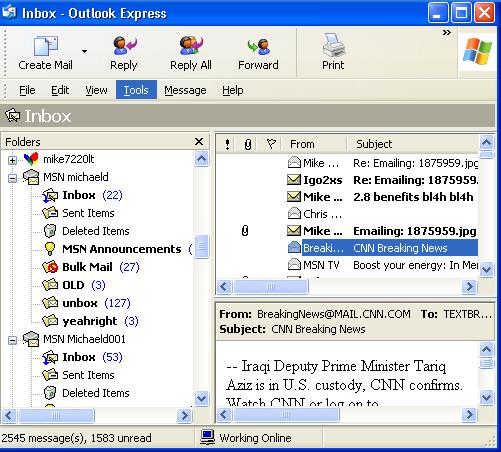The width and height of the screenshot is (501, 452).
Task: Click the Working Online status bar icon
Action: (x=207, y=437)
